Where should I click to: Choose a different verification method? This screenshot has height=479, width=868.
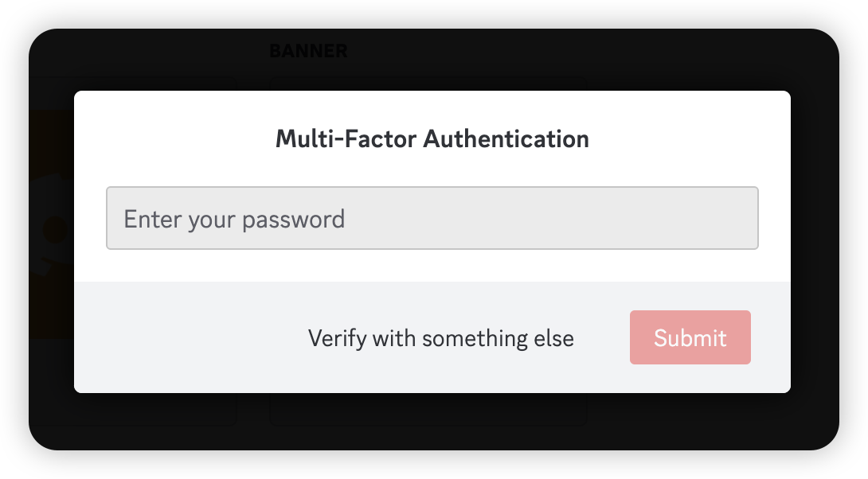coord(440,338)
